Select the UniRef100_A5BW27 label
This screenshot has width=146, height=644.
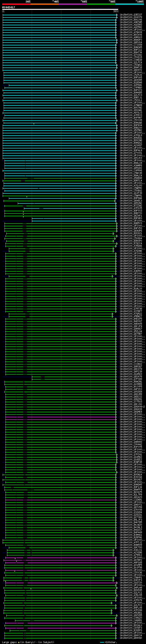[x=131, y=316]
